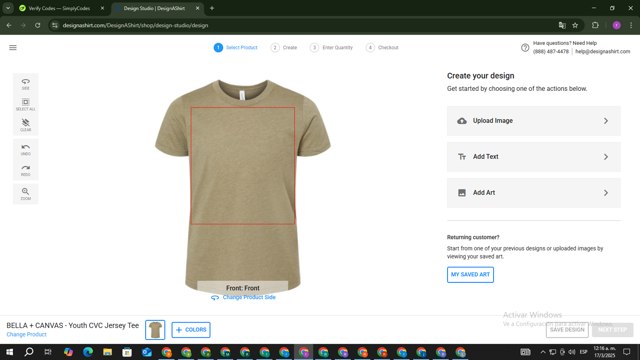Open the Windows Start menu

9,352
